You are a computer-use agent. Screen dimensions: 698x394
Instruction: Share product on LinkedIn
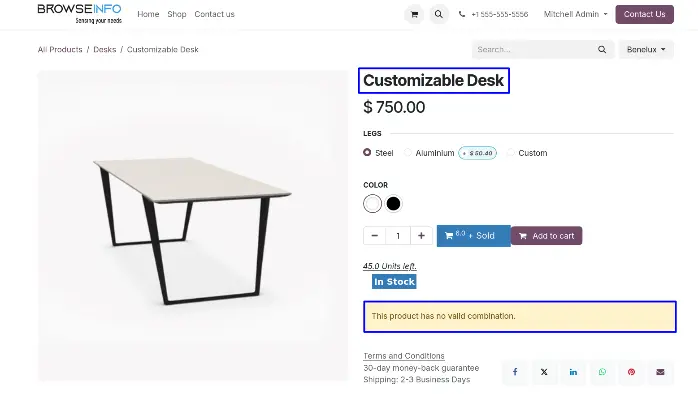tap(573, 372)
